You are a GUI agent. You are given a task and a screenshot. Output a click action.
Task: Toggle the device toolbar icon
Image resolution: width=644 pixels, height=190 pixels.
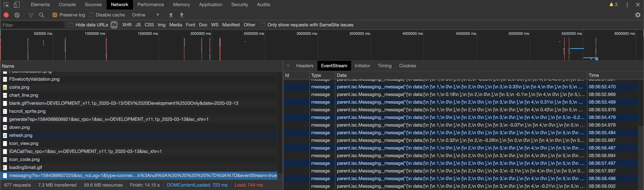pyautogui.click(x=16, y=5)
